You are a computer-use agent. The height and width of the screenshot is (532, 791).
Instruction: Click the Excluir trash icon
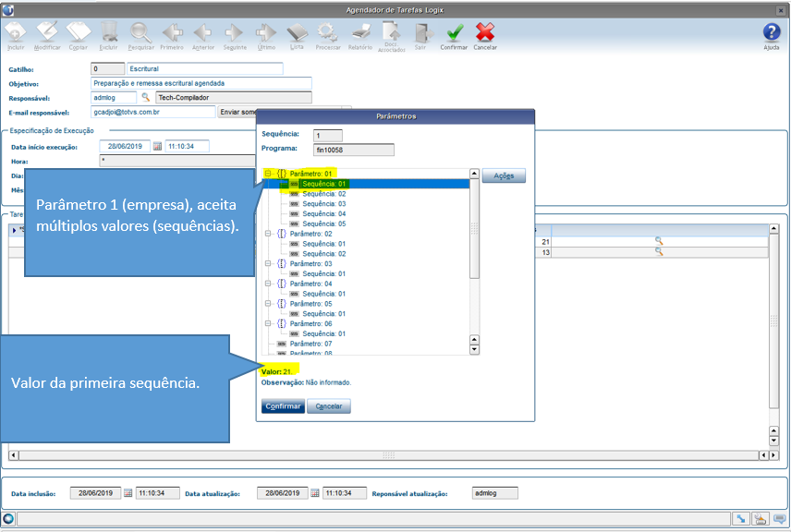(x=108, y=32)
